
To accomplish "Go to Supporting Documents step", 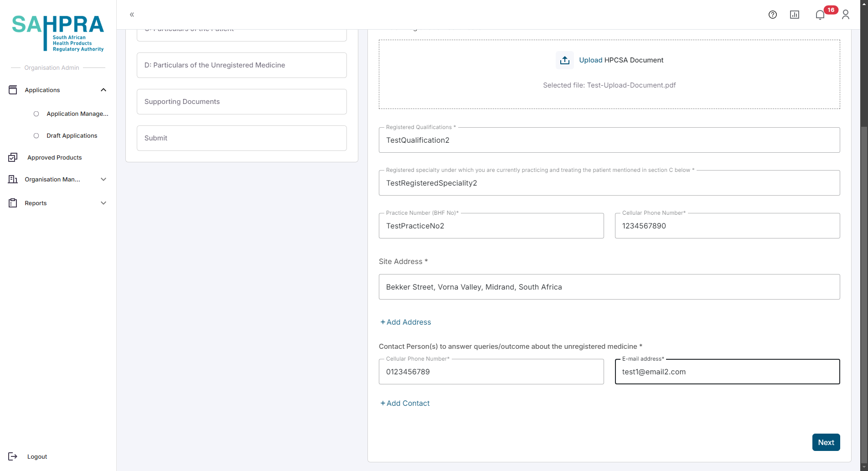I will (x=242, y=102).
